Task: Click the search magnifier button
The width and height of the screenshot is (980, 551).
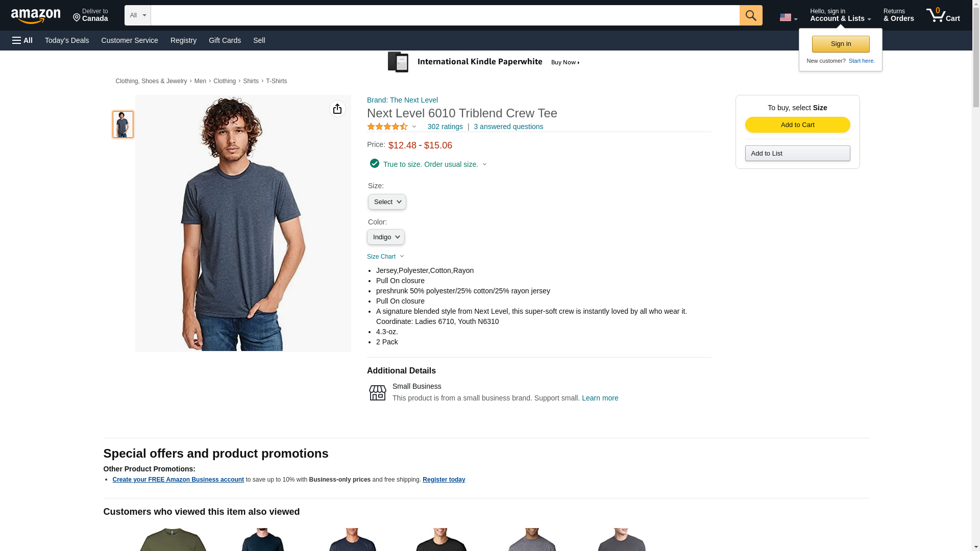Action: (x=750, y=15)
